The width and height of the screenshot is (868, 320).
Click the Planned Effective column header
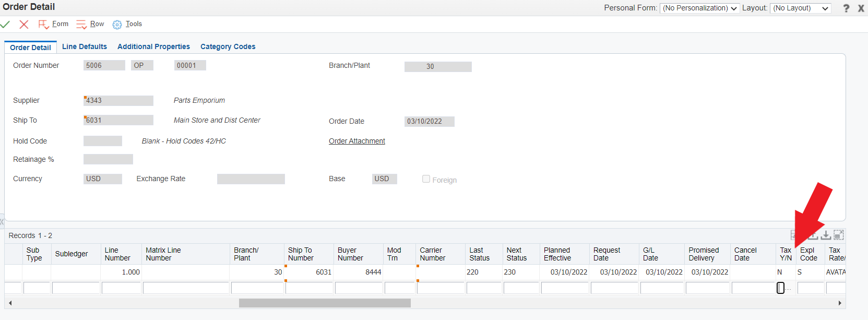[x=565, y=254]
